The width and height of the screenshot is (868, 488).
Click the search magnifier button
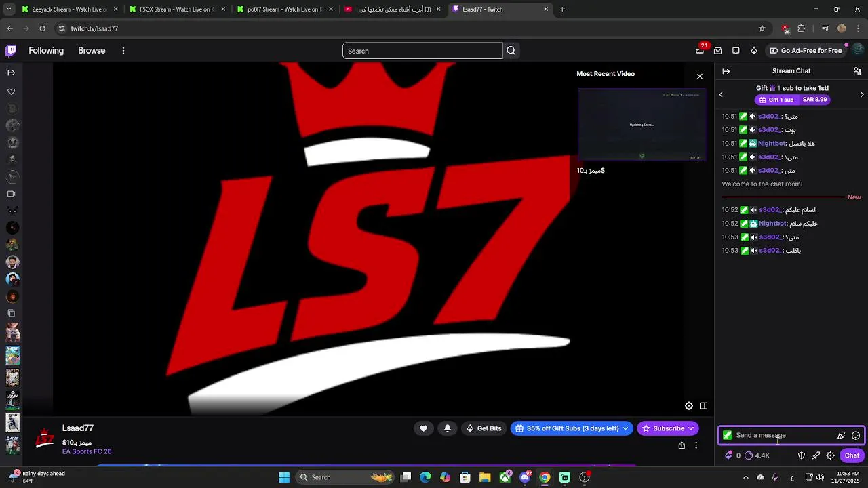511,51
